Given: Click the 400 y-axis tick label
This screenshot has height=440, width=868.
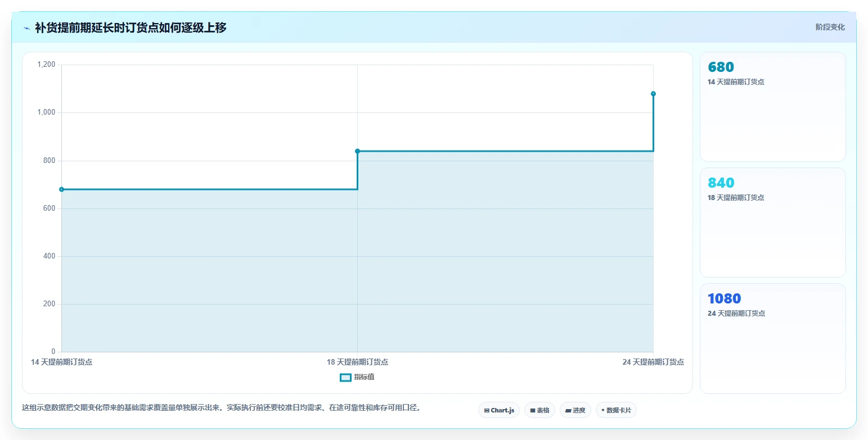Looking at the screenshot, I should coord(50,256).
